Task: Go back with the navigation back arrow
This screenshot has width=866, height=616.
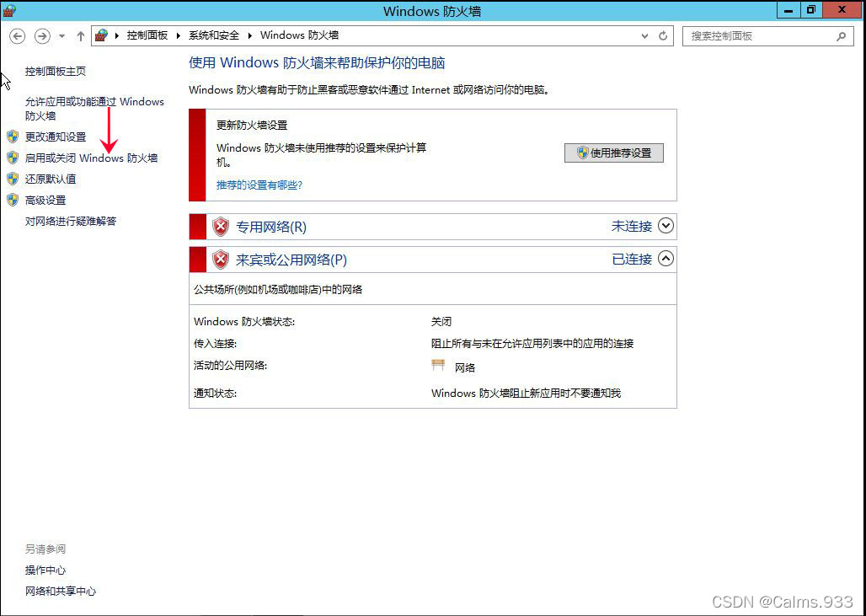Action: (18, 36)
